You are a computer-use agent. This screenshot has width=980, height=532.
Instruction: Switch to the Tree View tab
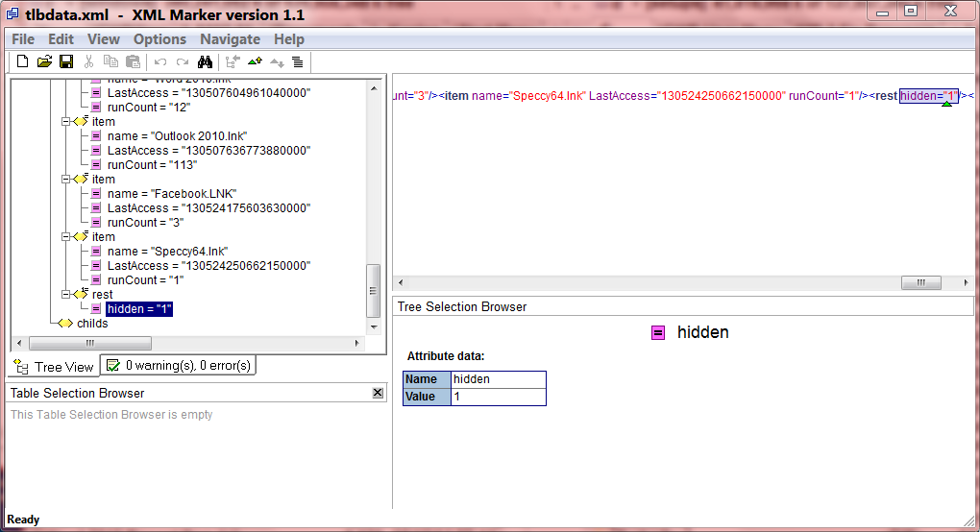click(54, 367)
